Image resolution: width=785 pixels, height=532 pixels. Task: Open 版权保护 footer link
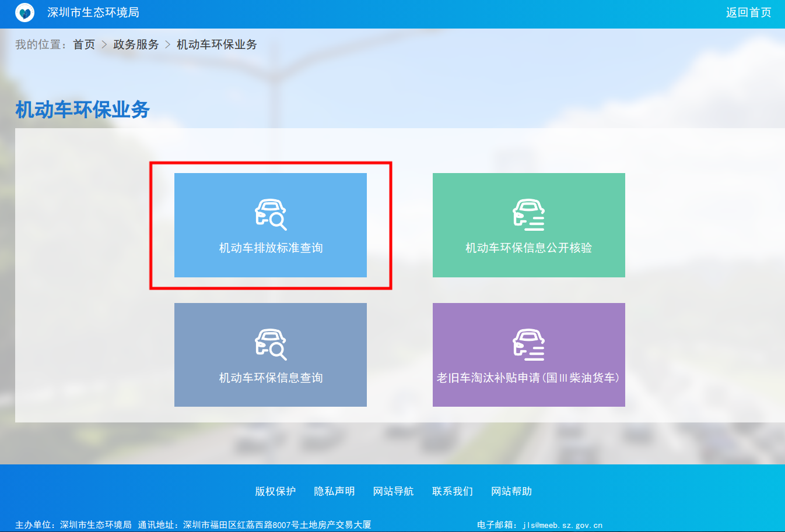click(x=275, y=491)
